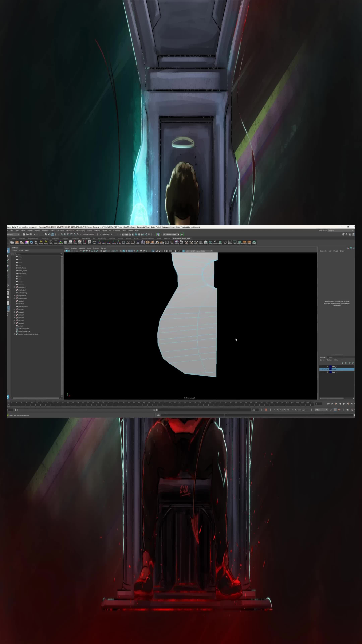Viewport: 362px width, 644px height.
Task: Click No Character Set button
Action: (283, 410)
